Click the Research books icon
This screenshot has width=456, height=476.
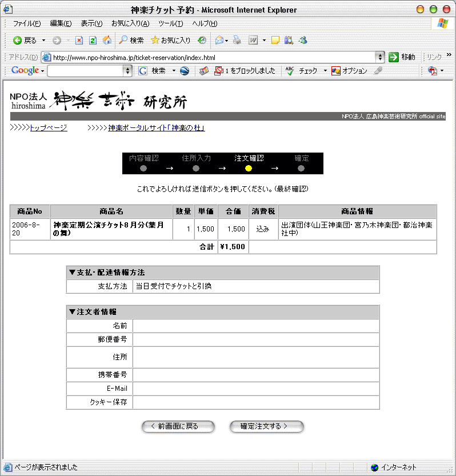[289, 40]
